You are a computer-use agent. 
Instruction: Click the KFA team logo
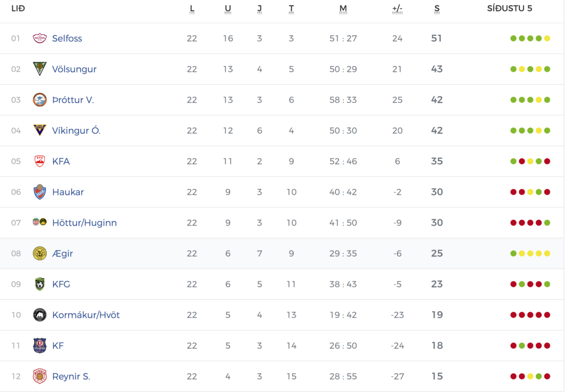coord(39,161)
